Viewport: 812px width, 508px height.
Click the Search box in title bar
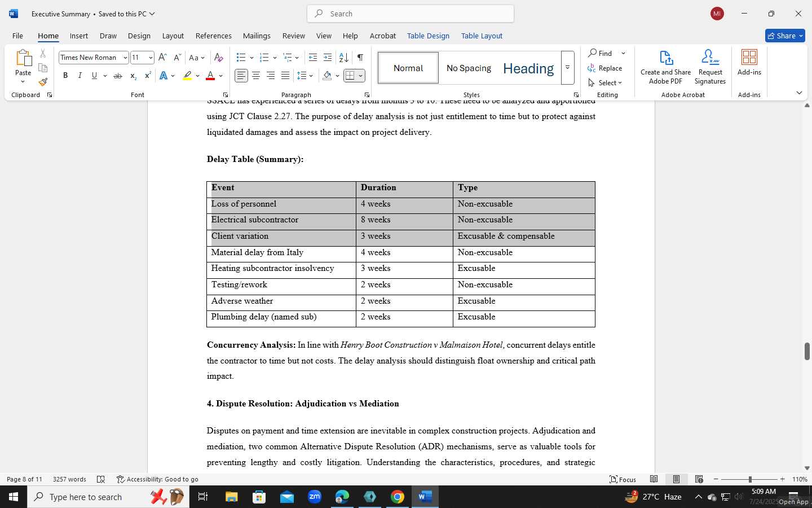click(x=411, y=14)
